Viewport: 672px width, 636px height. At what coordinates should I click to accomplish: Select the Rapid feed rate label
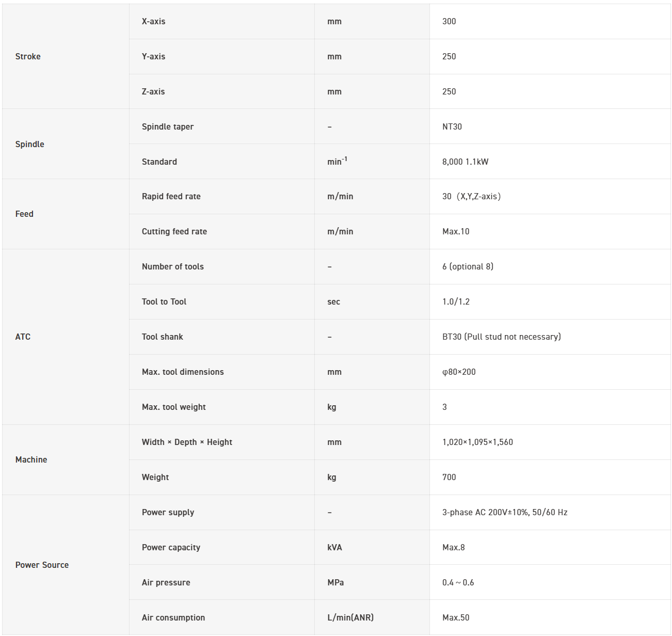click(x=171, y=196)
